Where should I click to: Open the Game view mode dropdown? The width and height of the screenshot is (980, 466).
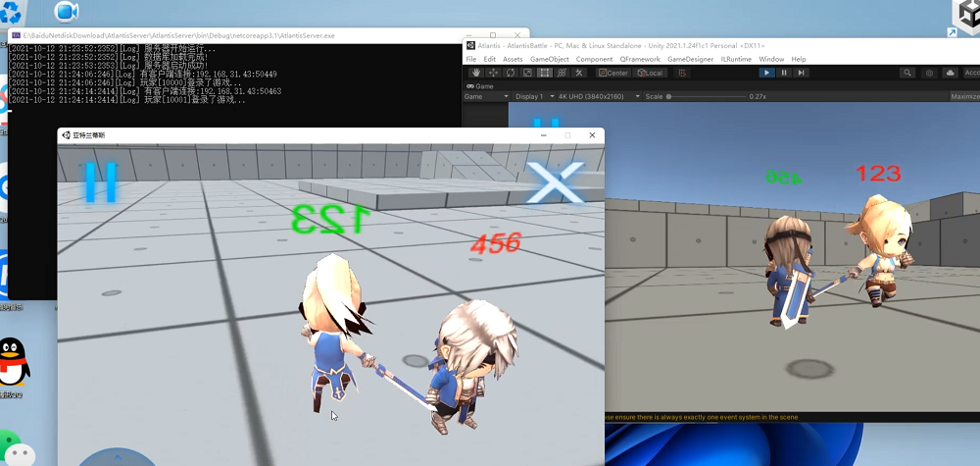pos(486,97)
